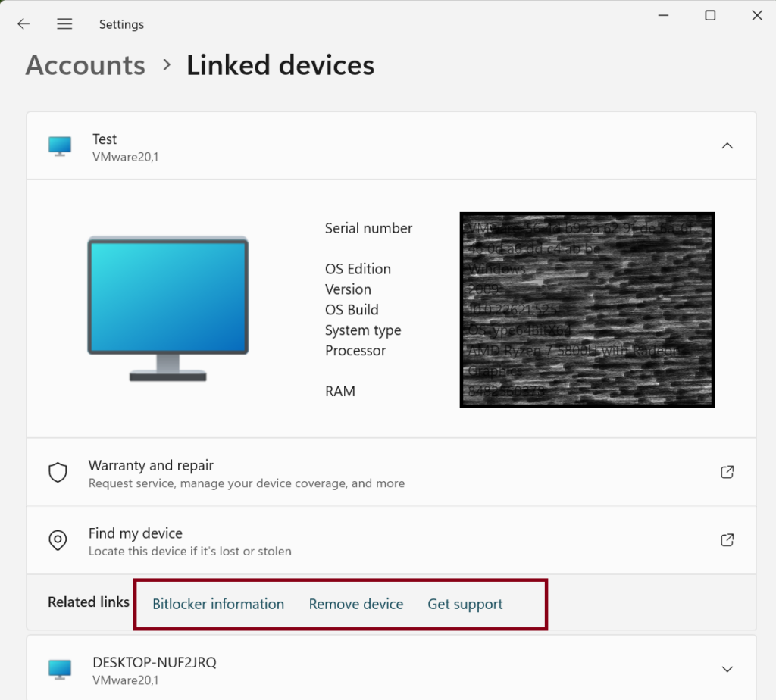Click the Find my device location pin icon
The width and height of the screenshot is (776, 700).
58,539
